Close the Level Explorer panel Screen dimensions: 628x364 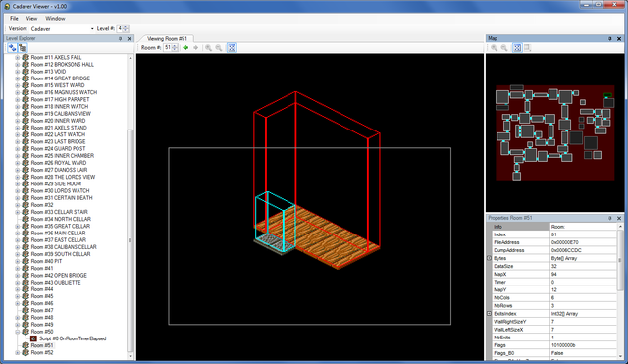pyautogui.click(x=129, y=39)
